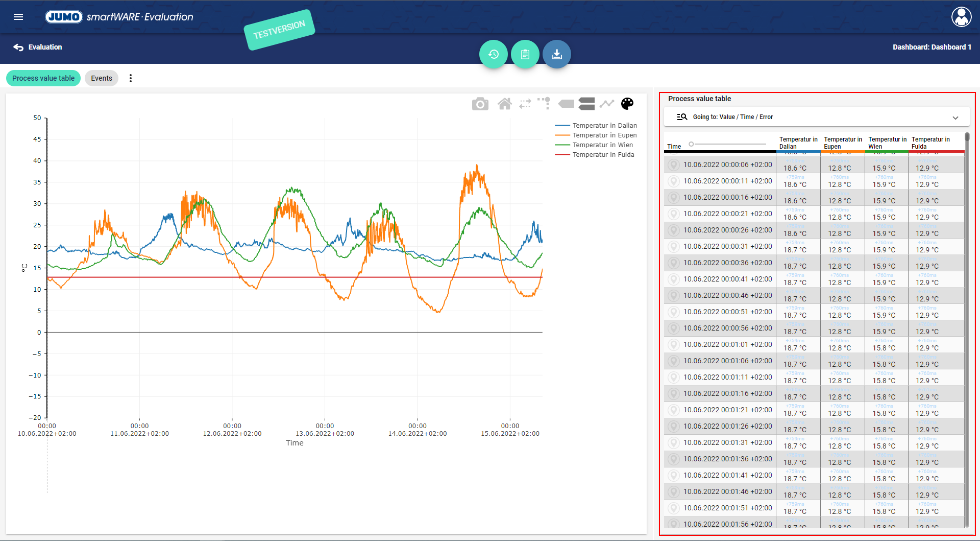Open the three-dot more options menu
Screen dimensions: 980x541
(x=131, y=78)
